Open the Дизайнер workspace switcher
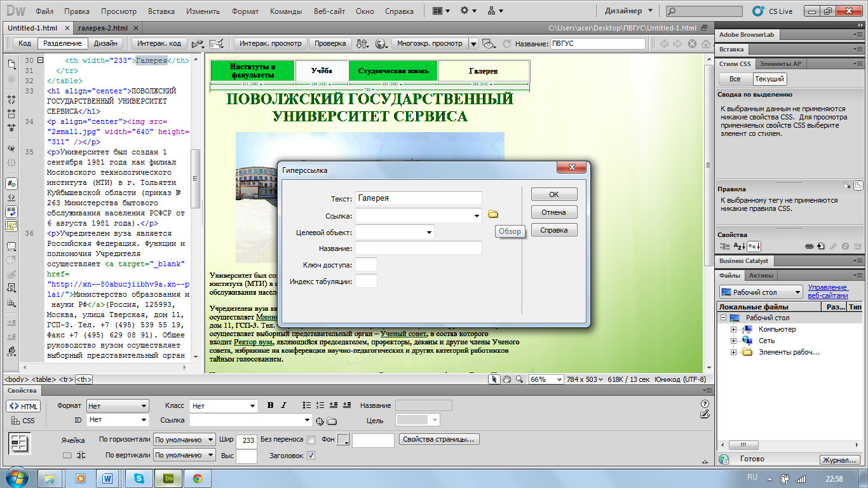The width and height of the screenshot is (868, 488). coord(628,11)
